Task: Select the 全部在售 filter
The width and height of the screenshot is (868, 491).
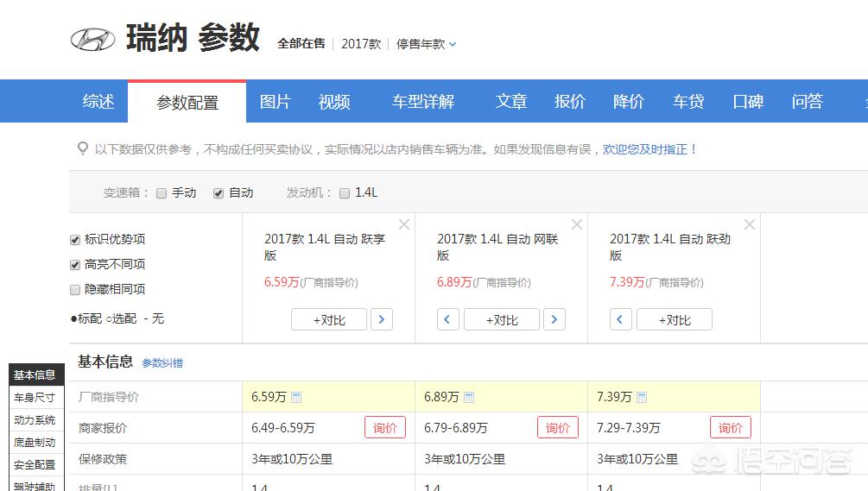Action: click(x=301, y=44)
